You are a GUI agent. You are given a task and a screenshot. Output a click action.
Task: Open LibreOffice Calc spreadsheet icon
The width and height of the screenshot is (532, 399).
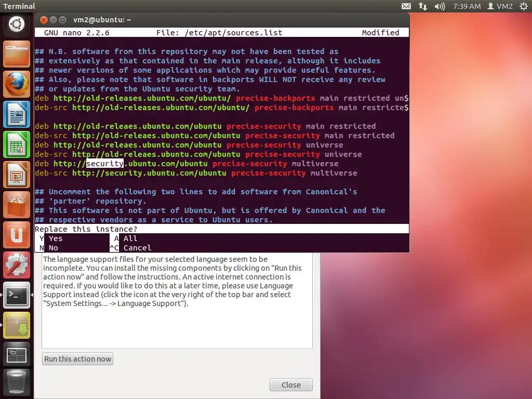click(16, 145)
